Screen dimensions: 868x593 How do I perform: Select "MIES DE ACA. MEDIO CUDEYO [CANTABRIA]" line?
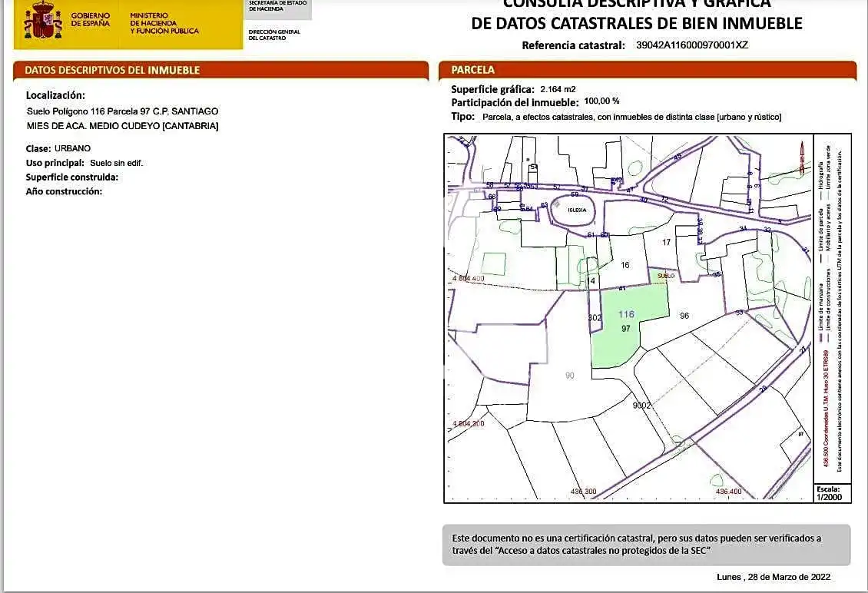point(122,126)
